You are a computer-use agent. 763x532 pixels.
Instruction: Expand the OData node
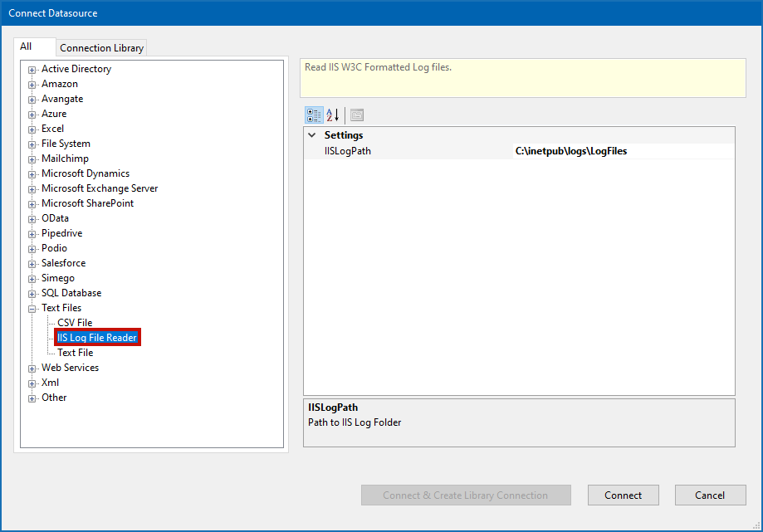(x=32, y=219)
